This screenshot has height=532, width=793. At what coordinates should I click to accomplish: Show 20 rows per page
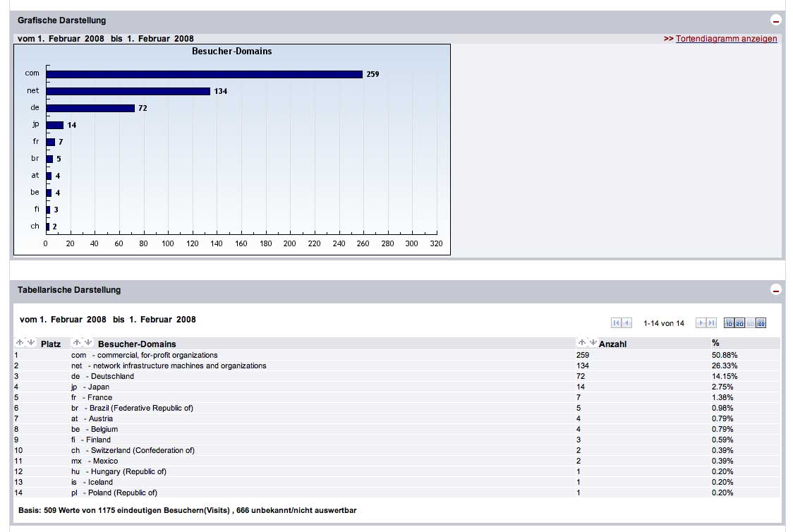pyautogui.click(x=739, y=323)
